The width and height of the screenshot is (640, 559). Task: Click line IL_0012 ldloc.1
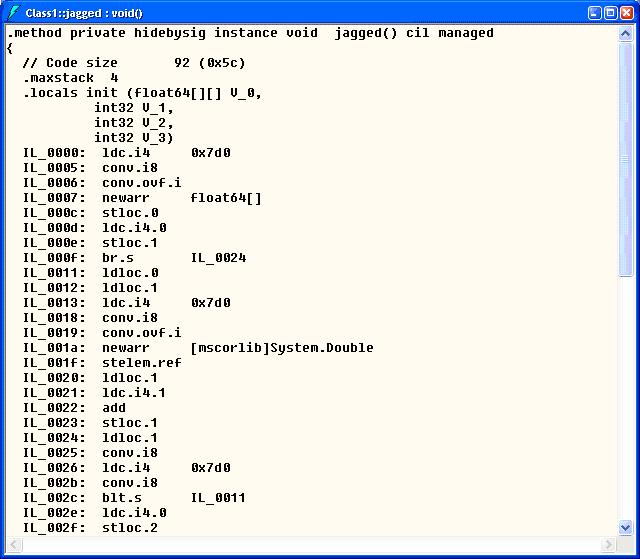tap(90, 288)
